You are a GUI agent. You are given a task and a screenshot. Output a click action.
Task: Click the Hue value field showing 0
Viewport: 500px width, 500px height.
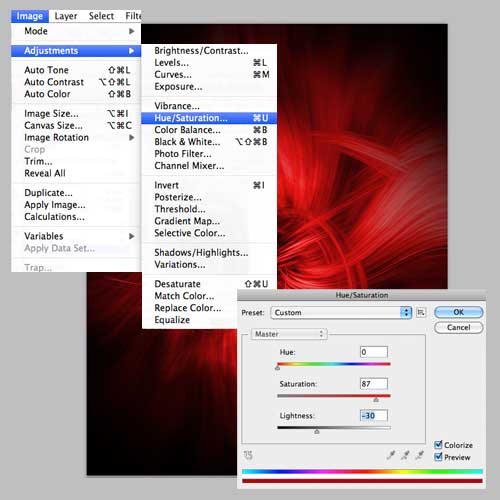click(374, 352)
